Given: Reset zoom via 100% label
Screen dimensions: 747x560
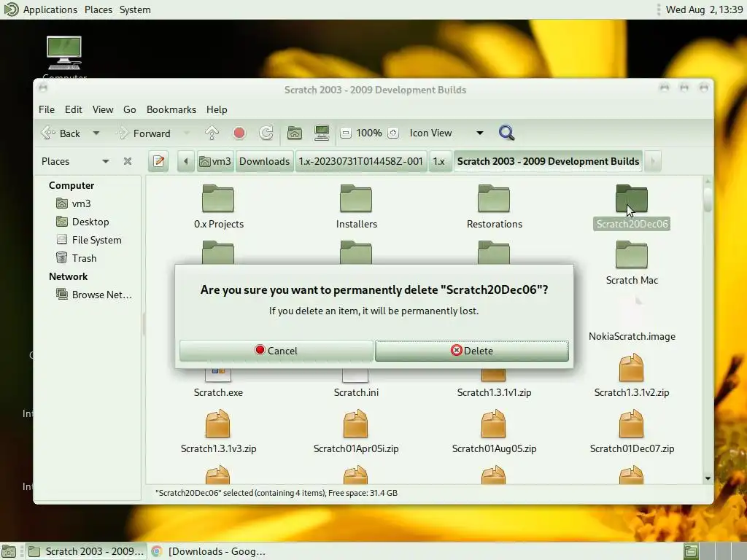Looking at the screenshot, I should tap(369, 133).
